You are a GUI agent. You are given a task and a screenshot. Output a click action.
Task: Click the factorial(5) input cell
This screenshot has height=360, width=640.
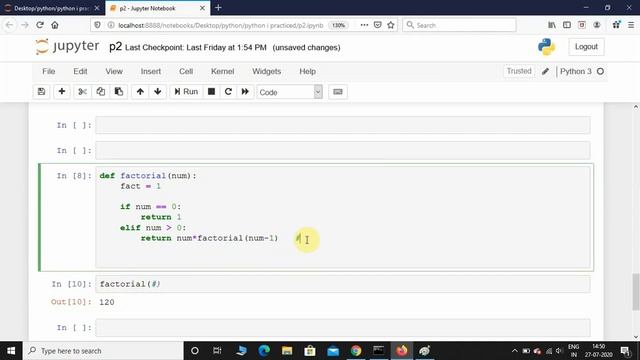(343, 284)
